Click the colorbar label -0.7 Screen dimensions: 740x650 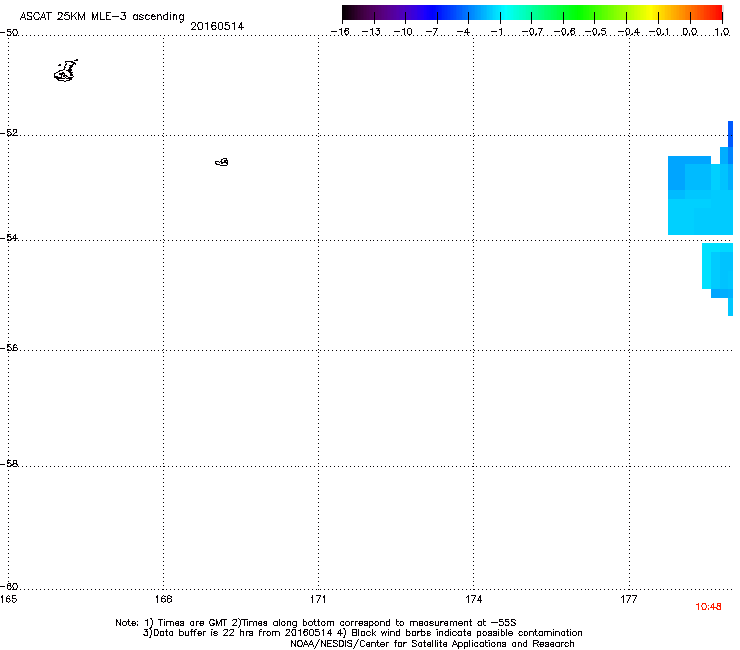532,32
